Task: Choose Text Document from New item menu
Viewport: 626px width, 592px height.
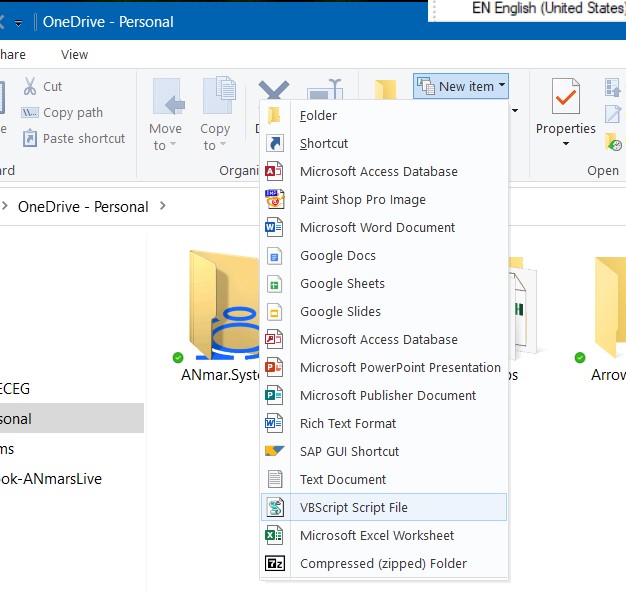Action: tap(343, 480)
